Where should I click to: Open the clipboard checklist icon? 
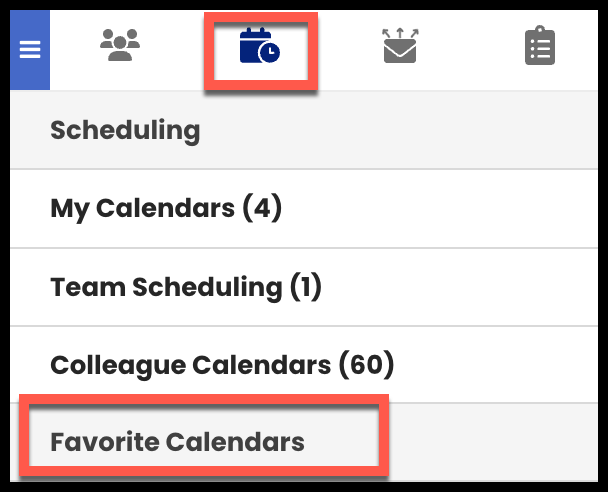pos(540,45)
